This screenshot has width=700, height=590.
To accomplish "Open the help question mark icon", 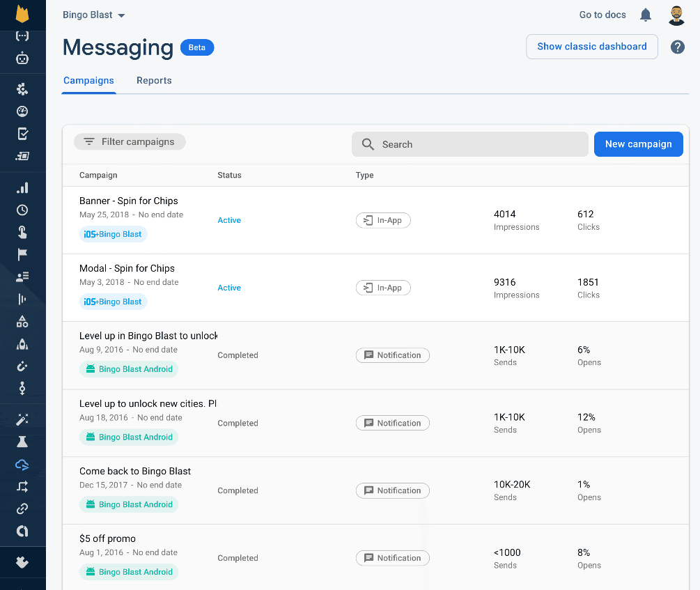I will tap(677, 47).
